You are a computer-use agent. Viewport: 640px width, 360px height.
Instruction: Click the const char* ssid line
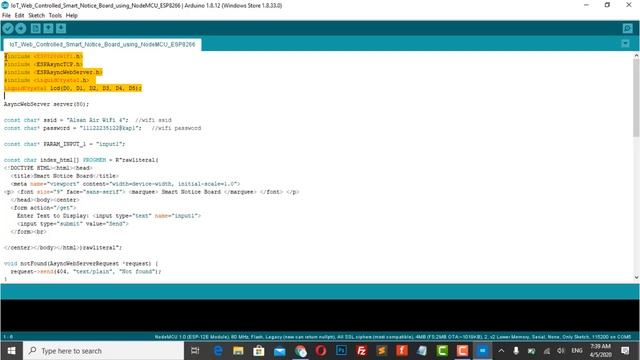[88, 120]
